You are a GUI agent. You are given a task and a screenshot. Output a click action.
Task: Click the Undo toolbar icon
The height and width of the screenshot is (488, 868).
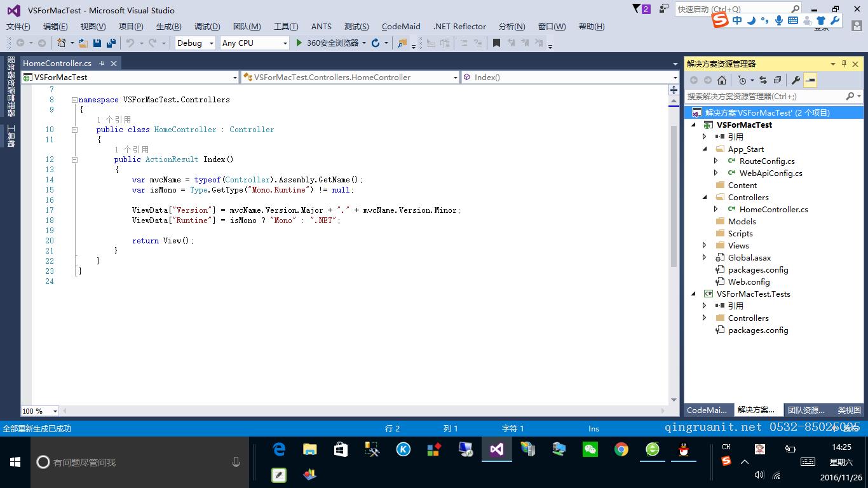click(x=130, y=43)
